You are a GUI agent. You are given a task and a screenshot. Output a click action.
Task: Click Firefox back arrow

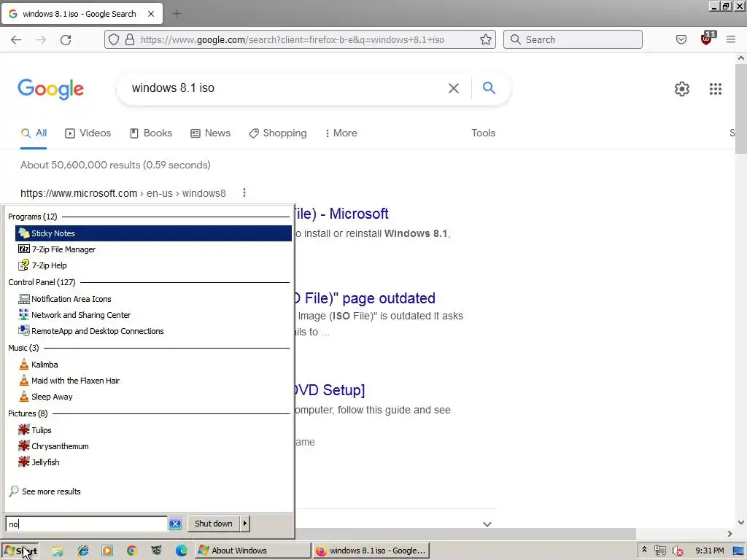(x=16, y=39)
